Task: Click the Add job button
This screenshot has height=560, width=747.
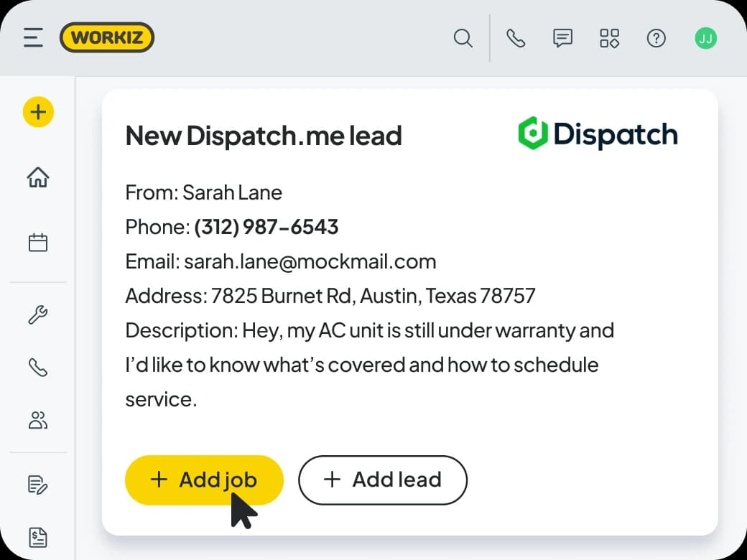Action: 204,480
